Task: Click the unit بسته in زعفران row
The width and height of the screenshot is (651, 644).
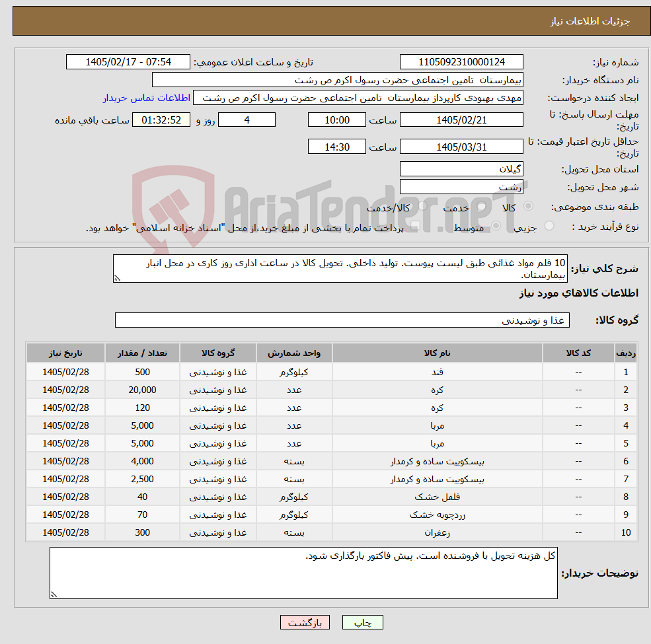Action: pyautogui.click(x=294, y=532)
